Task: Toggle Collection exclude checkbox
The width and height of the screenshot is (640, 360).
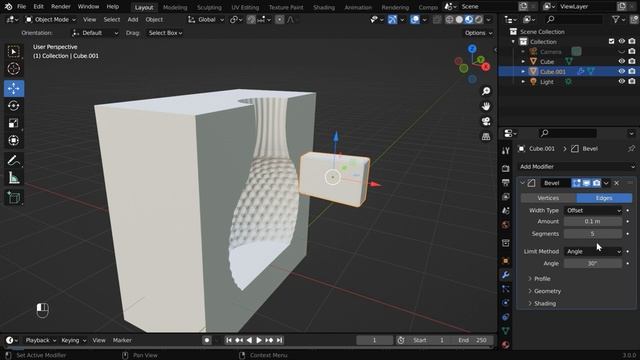Action: [x=611, y=41]
